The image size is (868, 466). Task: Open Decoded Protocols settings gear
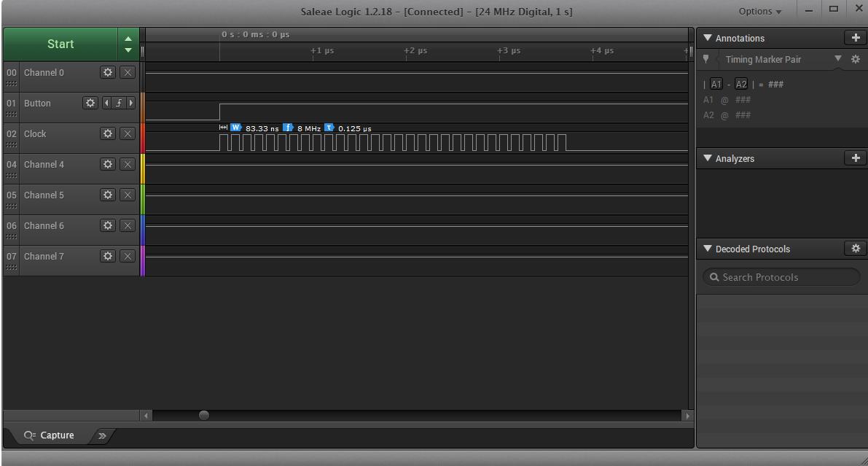(x=855, y=249)
